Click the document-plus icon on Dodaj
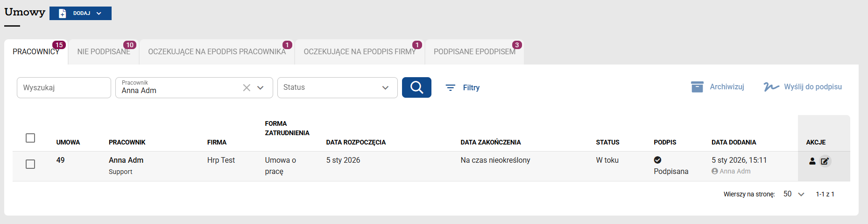This screenshot has width=868, height=224. 63,14
